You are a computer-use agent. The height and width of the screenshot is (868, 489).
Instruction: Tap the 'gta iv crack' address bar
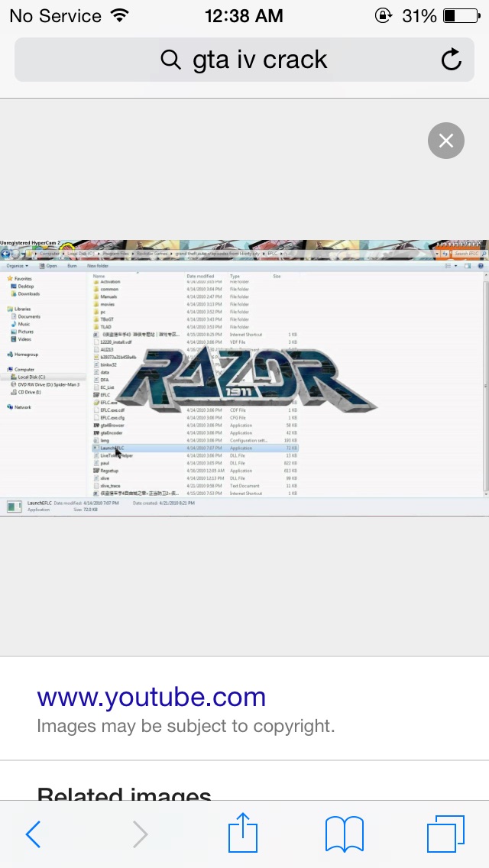coord(244,60)
